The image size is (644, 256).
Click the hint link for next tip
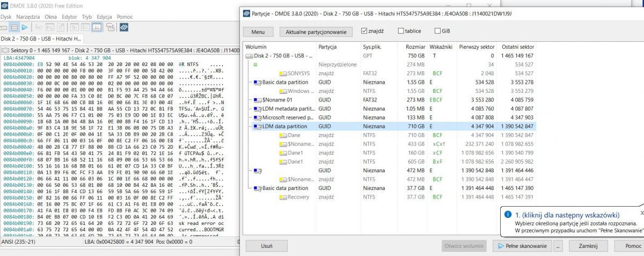point(567,215)
